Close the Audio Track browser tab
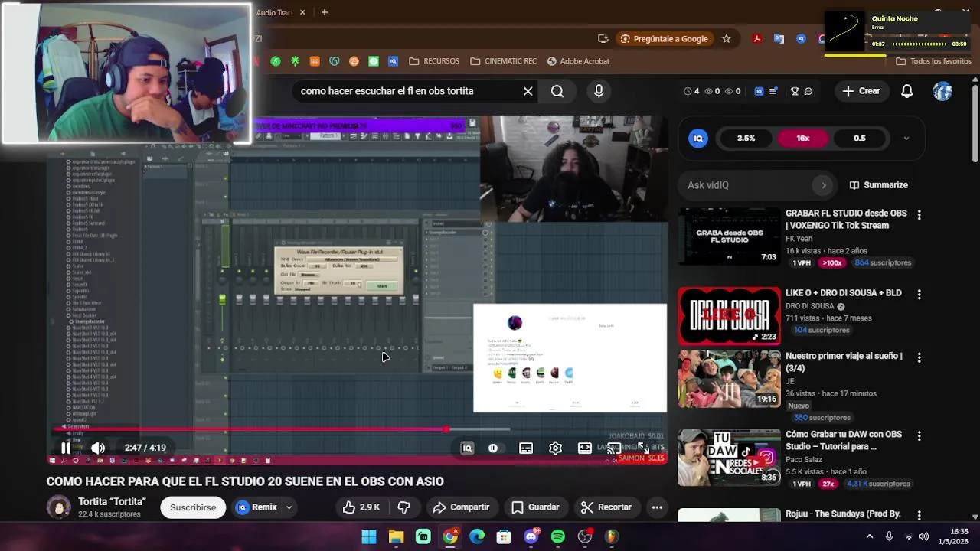Viewport: 980px width, 551px height. click(x=302, y=12)
